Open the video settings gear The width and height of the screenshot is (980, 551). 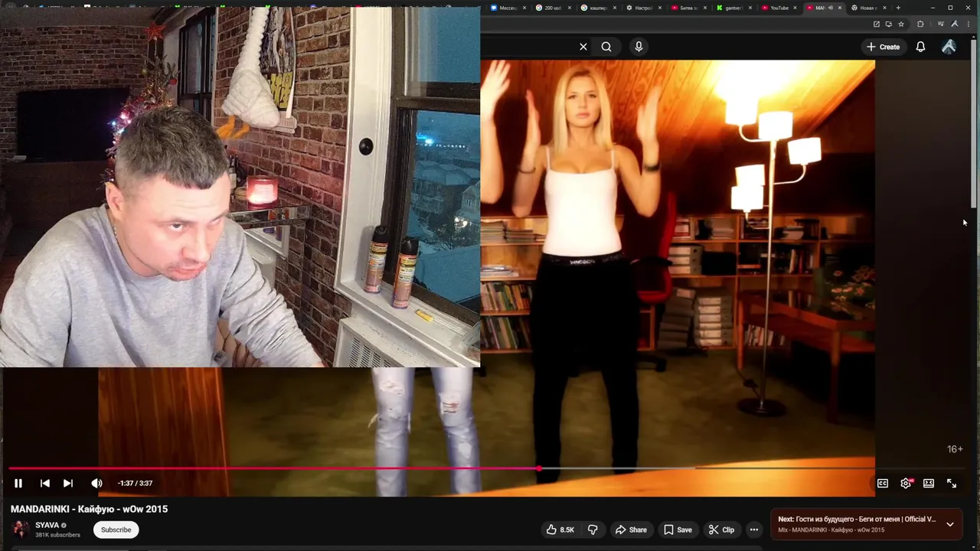coord(906,483)
